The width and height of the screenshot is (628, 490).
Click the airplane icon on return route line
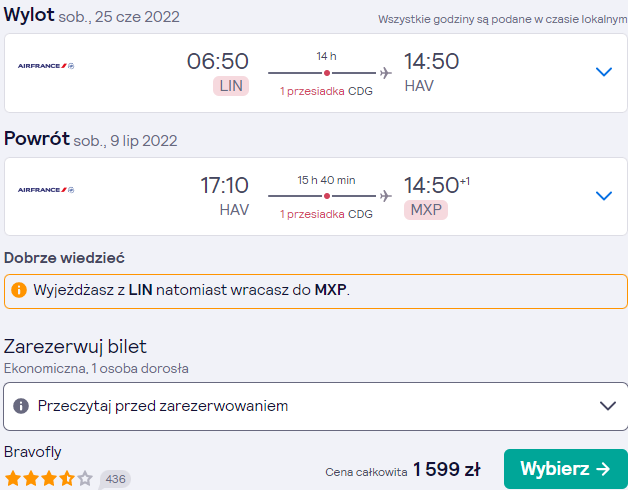click(x=385, y=196)
